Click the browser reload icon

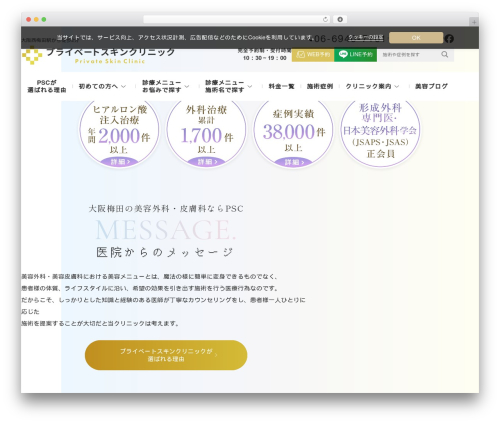pos(325,19)
